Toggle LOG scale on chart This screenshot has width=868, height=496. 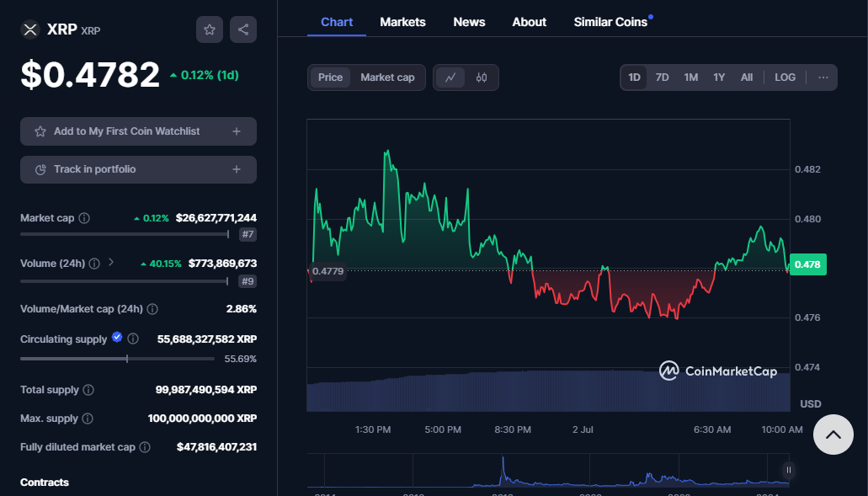tap(785, 77)
